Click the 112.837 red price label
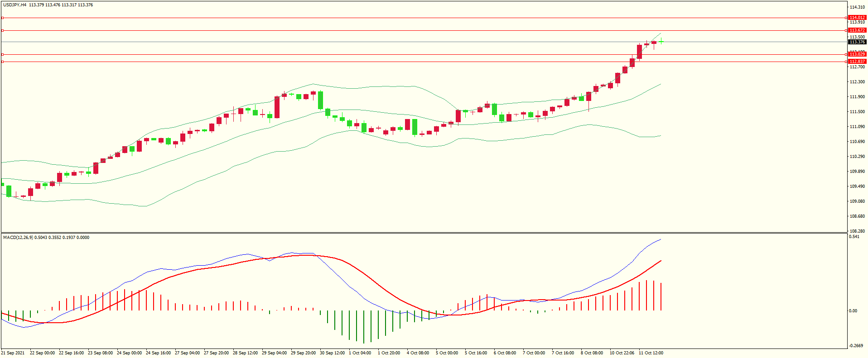868x358 pixels. pyautogui.click(x=857, y=62)
